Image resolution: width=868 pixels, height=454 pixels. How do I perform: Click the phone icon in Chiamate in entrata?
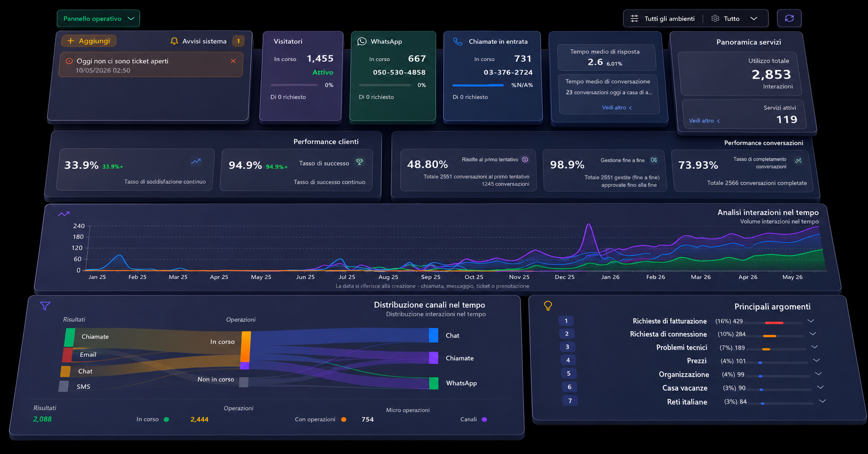tap(458, 42)
